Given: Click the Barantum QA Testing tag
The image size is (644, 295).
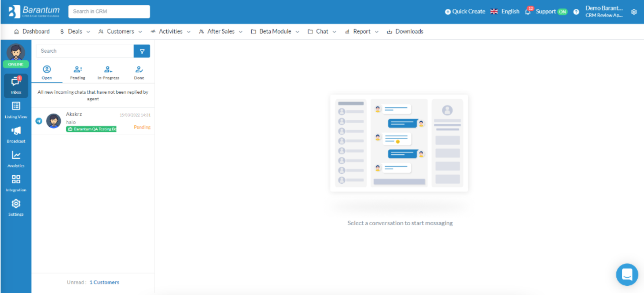Looking at the screenshot, I should click(x=91, y=129).
